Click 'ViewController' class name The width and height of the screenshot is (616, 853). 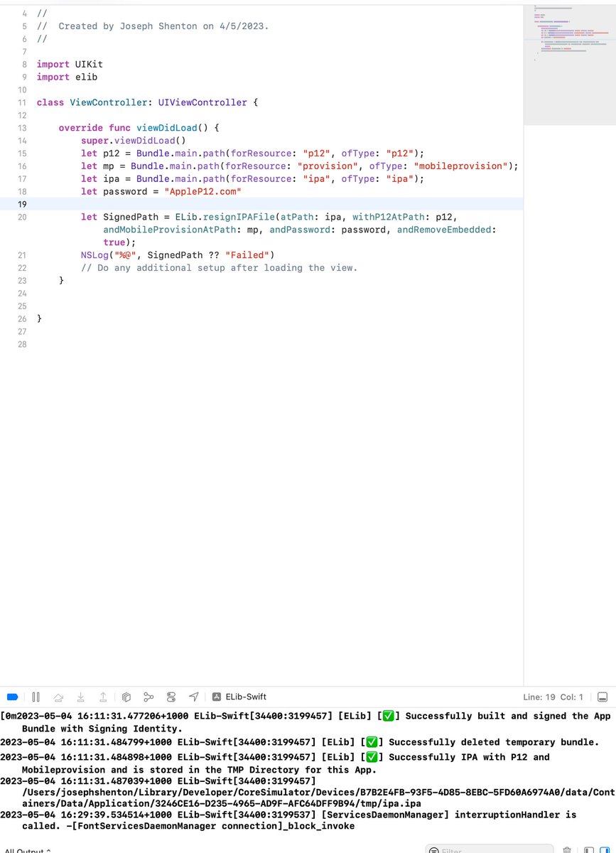click(x=108, y=102)
